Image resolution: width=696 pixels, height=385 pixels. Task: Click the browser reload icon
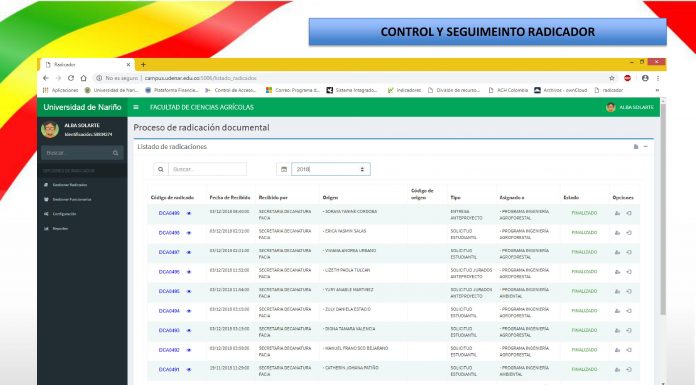coord(71,78)
